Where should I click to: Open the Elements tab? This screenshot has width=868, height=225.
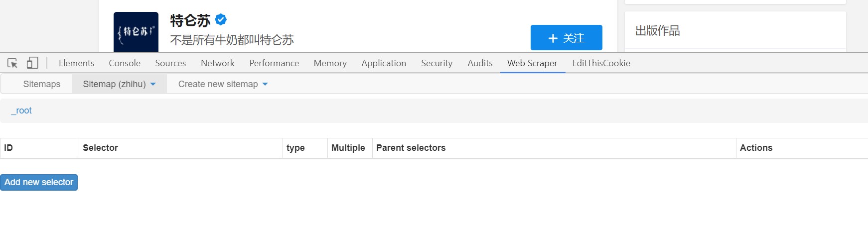pyautogui.click(x=76, y=63)
